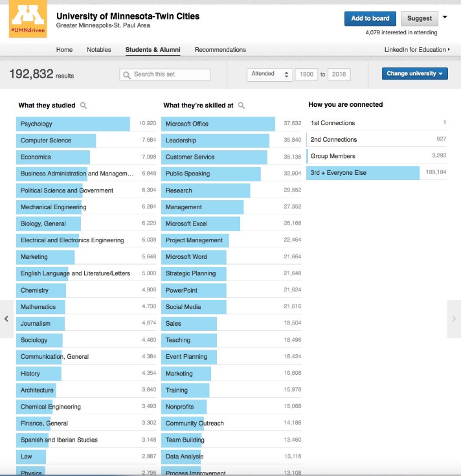Choose Finance, General row
The image size is (461, 476).
(86, 423)
